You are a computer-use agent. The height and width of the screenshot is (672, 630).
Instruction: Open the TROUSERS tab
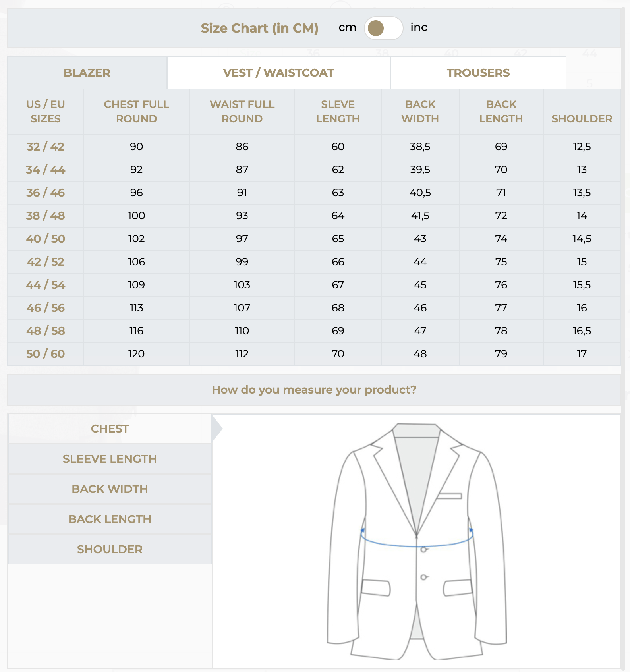478,73
